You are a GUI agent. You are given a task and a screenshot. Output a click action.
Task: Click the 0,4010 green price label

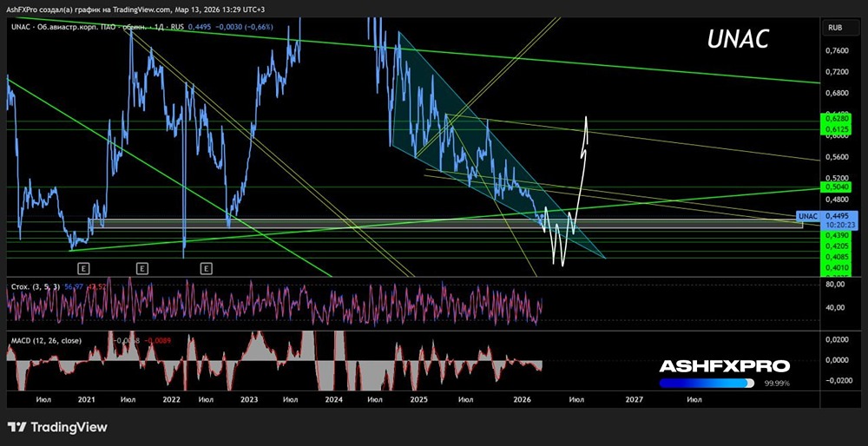point(836,268)
